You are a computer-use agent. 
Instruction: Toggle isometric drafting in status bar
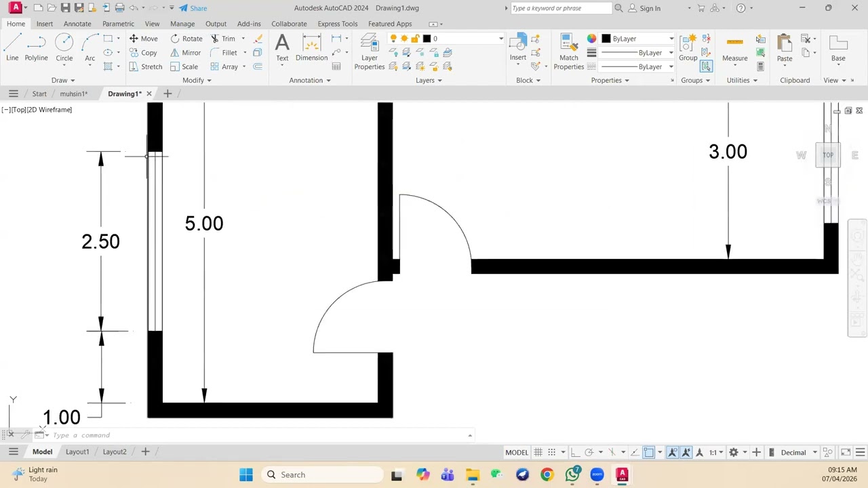point(612,452)
